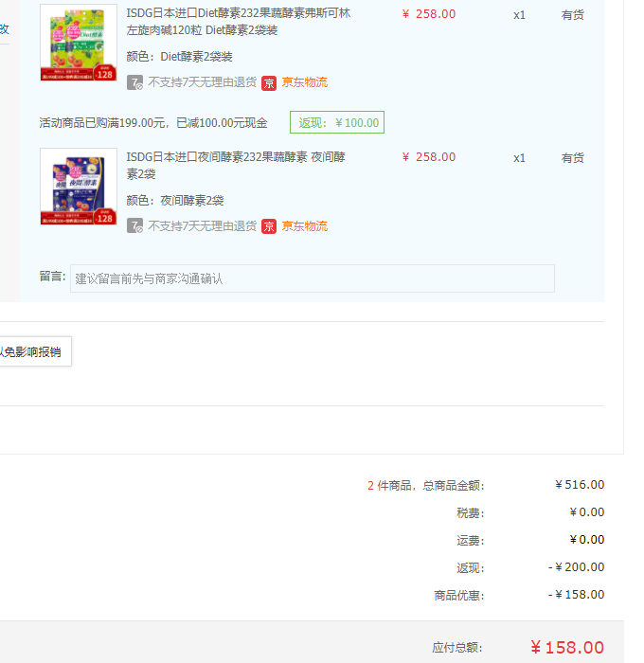Click the 返现 deduction -￥200.00

point(577,567)
